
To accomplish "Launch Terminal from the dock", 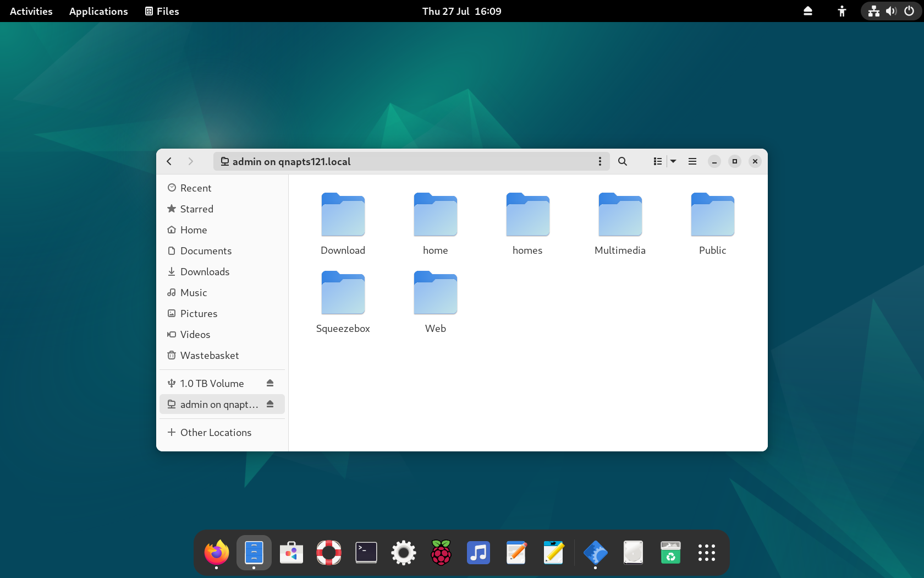I will coord(366,553).
